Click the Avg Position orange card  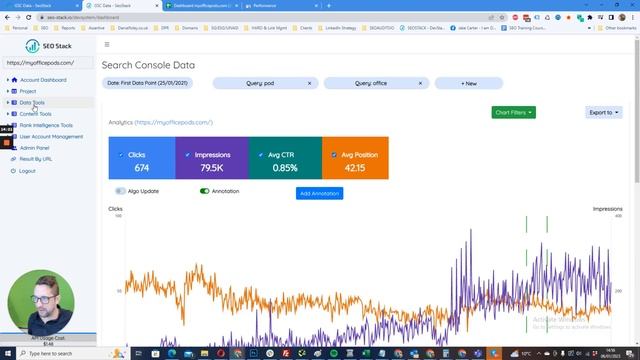pyautogui.click(x=356, y=158)
